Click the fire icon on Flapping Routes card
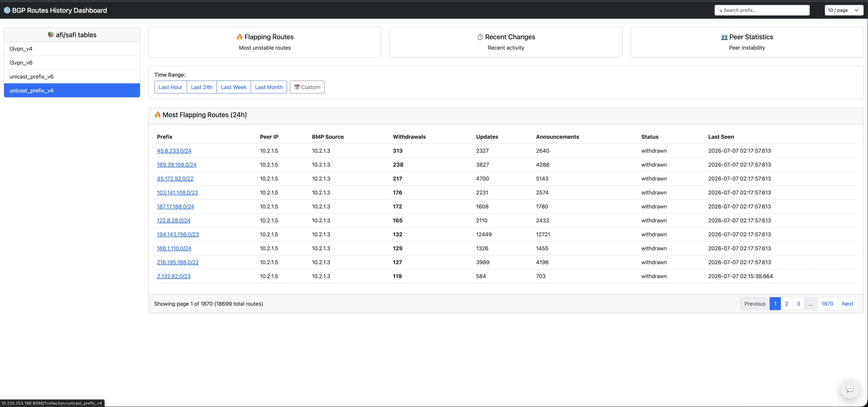The width and height of the screenshot is (868, 407). (x=239, y=37)
